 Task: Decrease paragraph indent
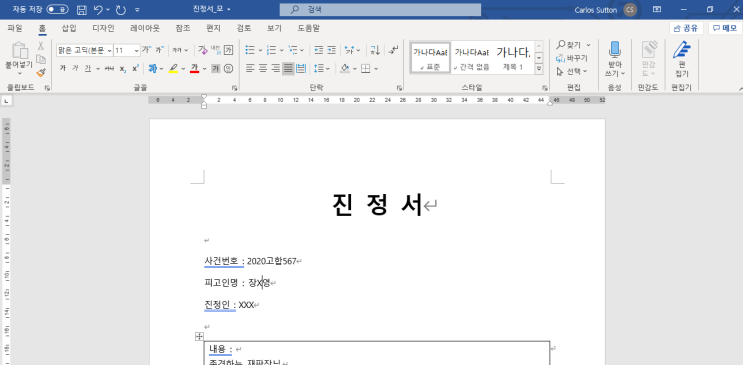318,50
